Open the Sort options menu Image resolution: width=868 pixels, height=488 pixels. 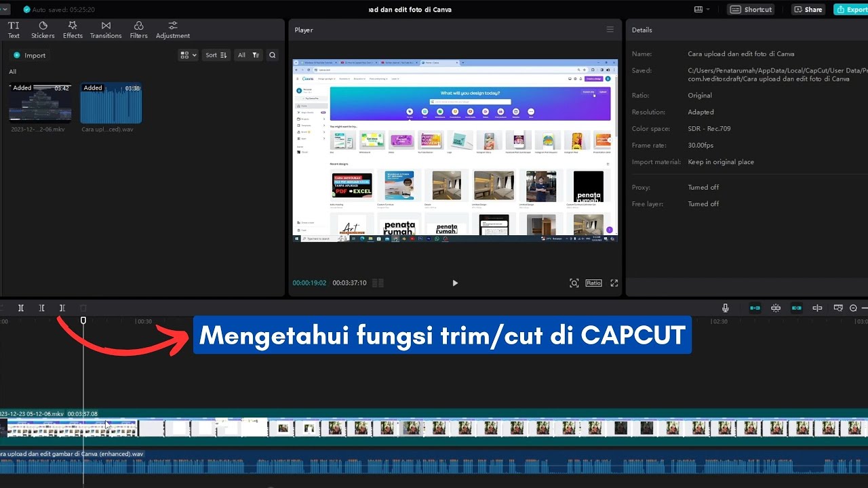pyautogui.click(x=216, y=55)
